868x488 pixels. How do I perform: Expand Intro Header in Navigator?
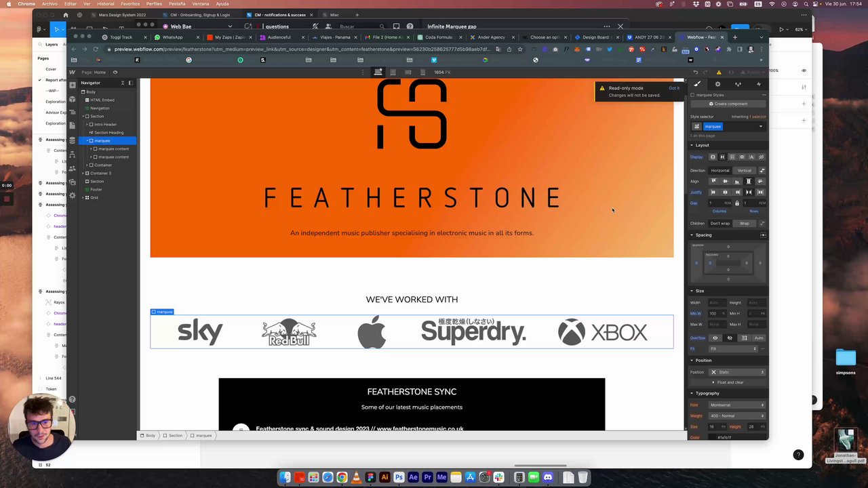point(87,125)
